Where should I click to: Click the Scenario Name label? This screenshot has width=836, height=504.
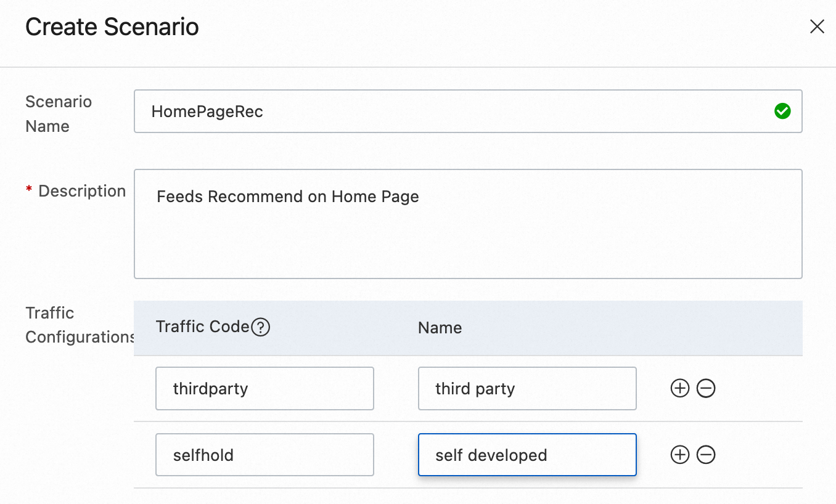pyautogui.click(x=59, y=114)
